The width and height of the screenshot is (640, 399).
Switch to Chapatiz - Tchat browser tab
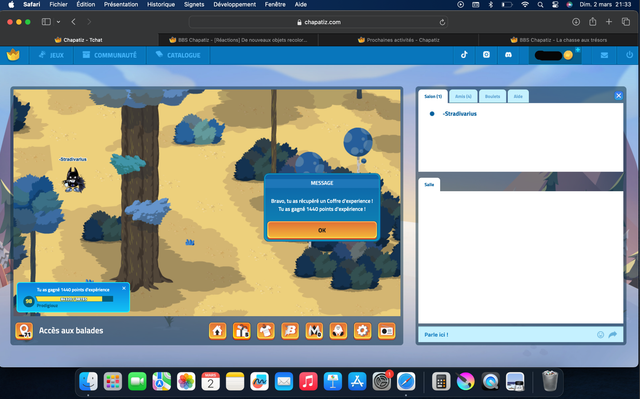79,40
